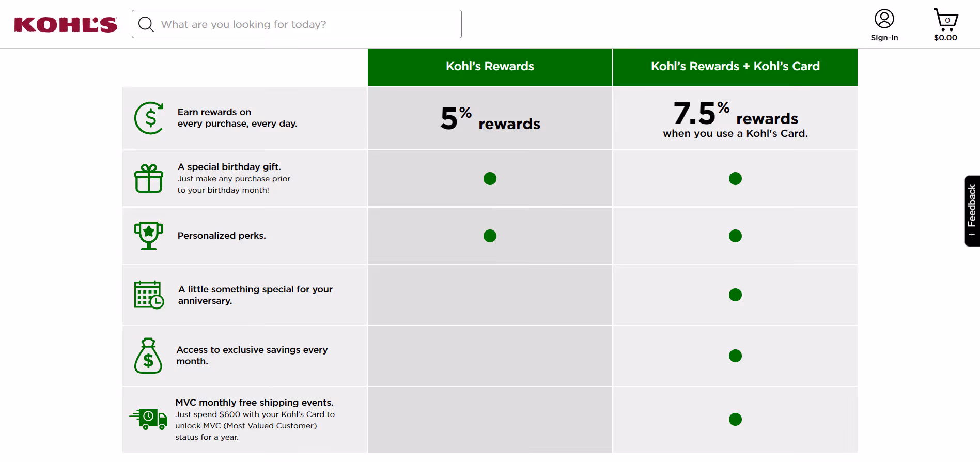Open the shopping cart icon
The height and width of the screenshot is (462, 980).
click(945, 20)
